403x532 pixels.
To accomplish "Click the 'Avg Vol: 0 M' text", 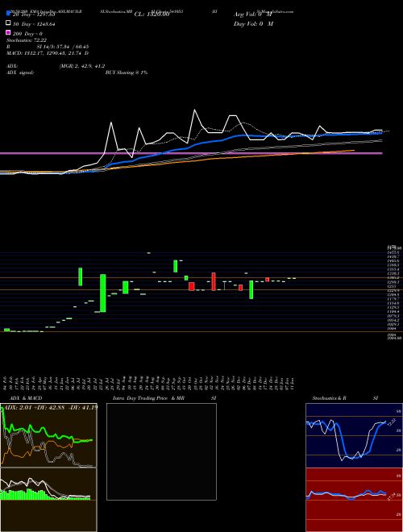I will [x=253, y=15].
